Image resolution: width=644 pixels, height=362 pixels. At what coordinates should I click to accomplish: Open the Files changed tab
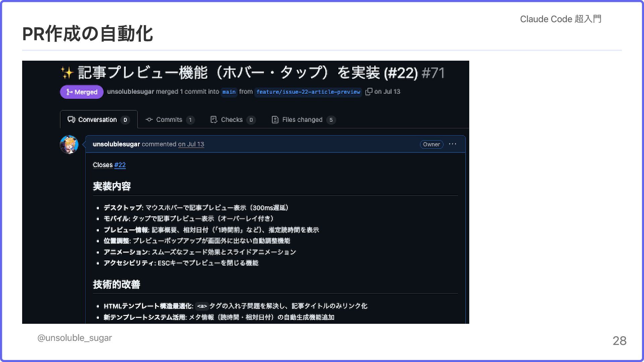(x=302, y=120)
